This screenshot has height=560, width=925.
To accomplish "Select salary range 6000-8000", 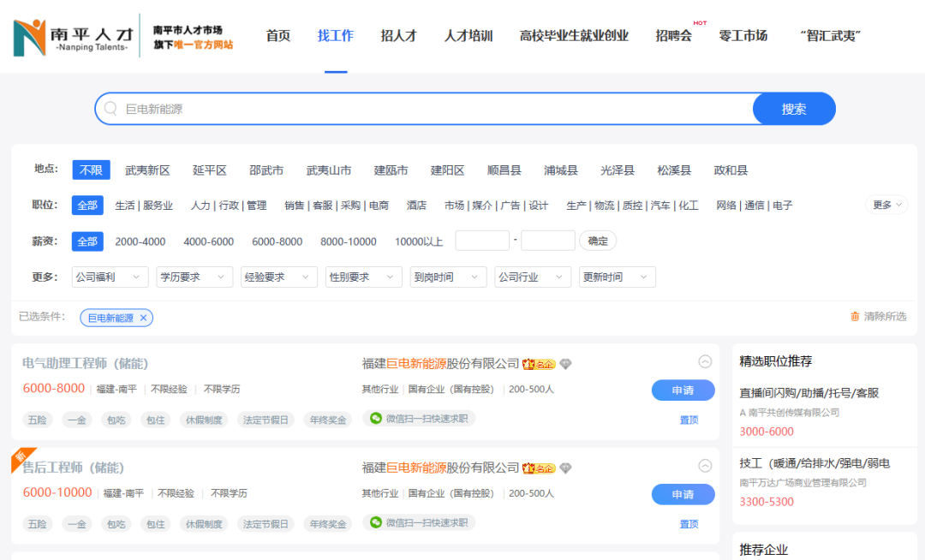I will (277, 241).
